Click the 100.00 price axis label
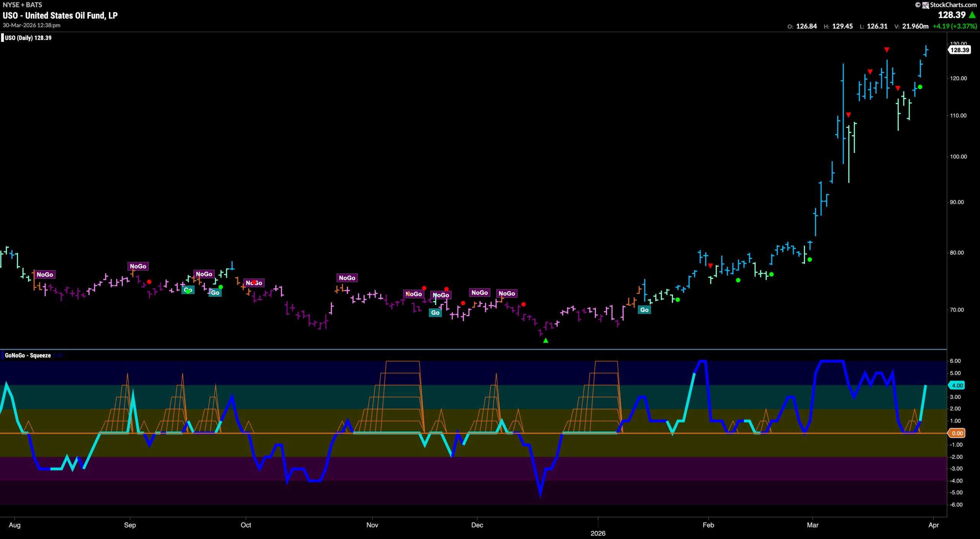The height and width of the screenshot is (539, 980). pos(958,157)
